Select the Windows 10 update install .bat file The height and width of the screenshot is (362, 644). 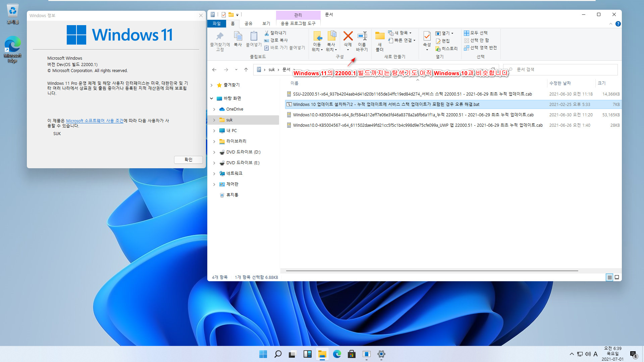pyautogui.click(x=453, y=105)
